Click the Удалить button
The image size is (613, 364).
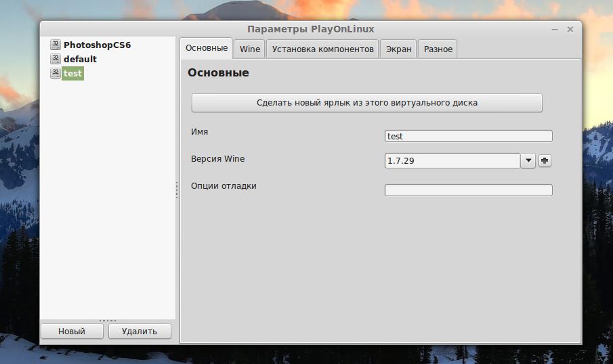140,332
